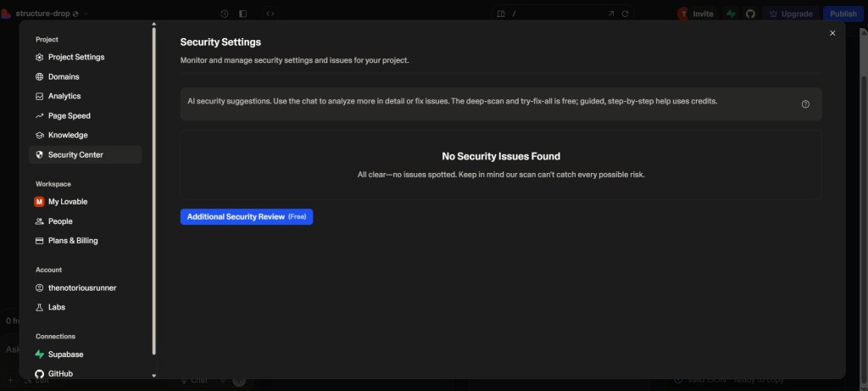The width and height of the screenshot is (868, 391).
Task: Click the Analytics chart icon
Action: click(x=39, y=97)
